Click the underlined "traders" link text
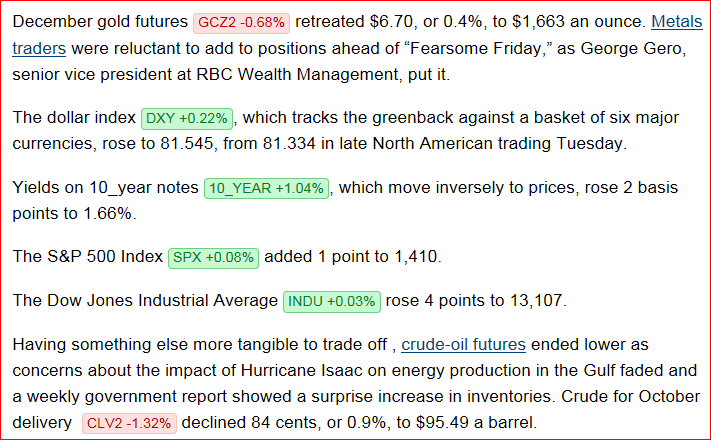711x440 pixels. (x=39, y=48)
